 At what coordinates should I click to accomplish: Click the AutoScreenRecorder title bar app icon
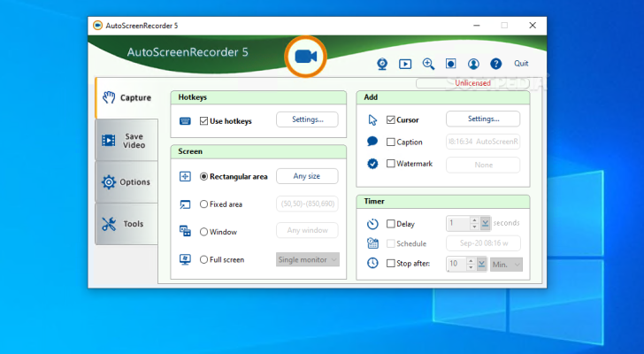coord(97,26)
